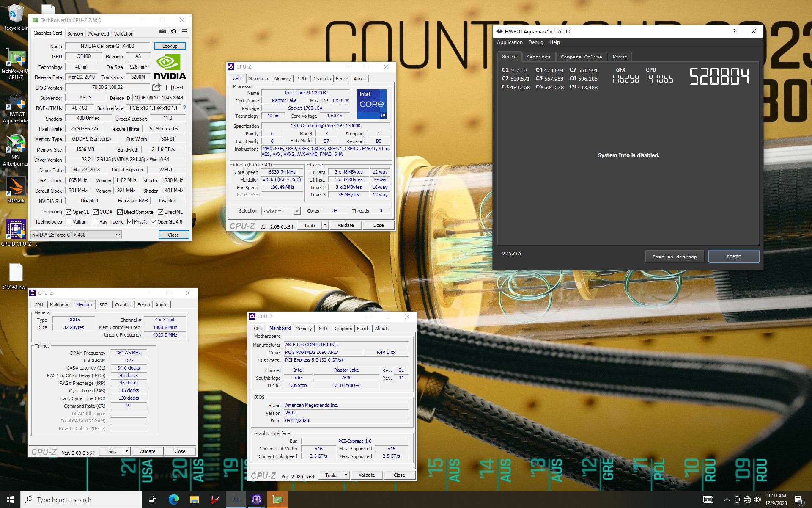Toggle UEFI checkbox in GPU-Z

pyautogui.click(x=169, y=88)
